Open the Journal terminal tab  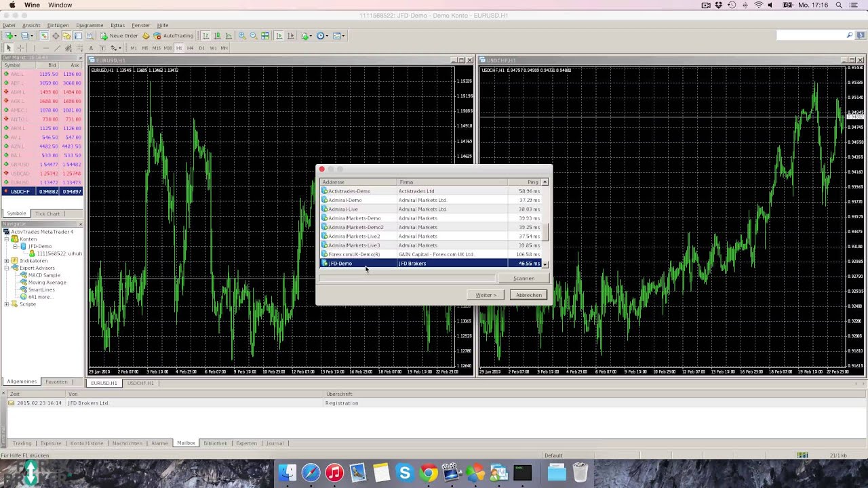tap(275, 443)
